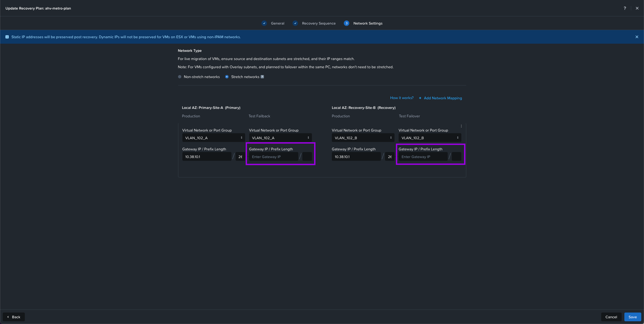
Task: Select the Network Settings step tab
Action: (368, 23)
